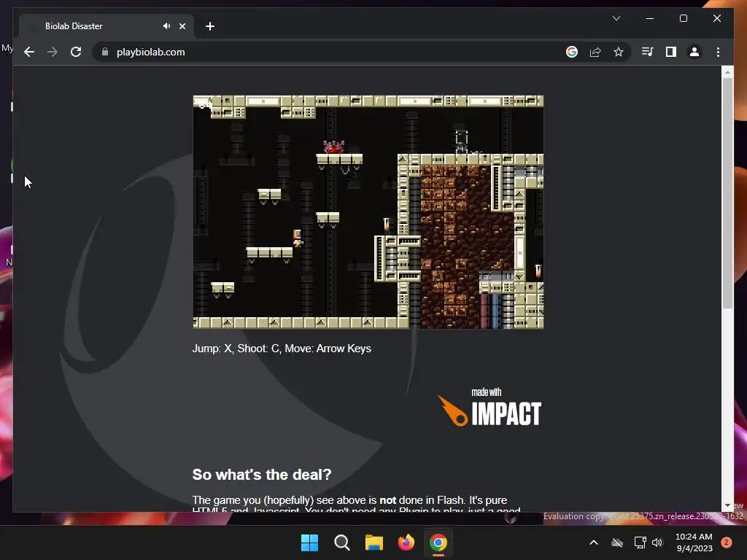This screenshot has height=560, width=747.
Task: Open Chrome three-dot menu
Action: click(718, 52)
